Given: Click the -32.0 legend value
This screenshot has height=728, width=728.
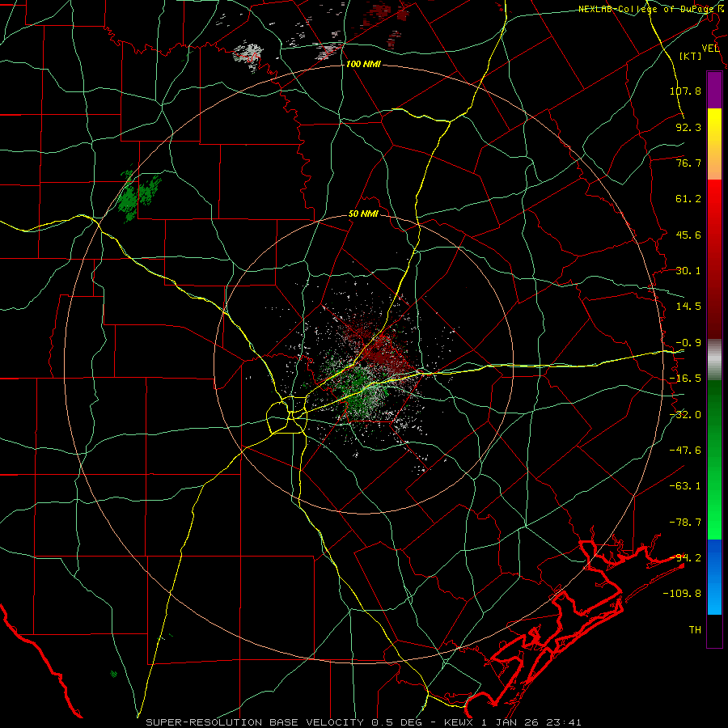Looking at the screenshot, I should 685,415.
